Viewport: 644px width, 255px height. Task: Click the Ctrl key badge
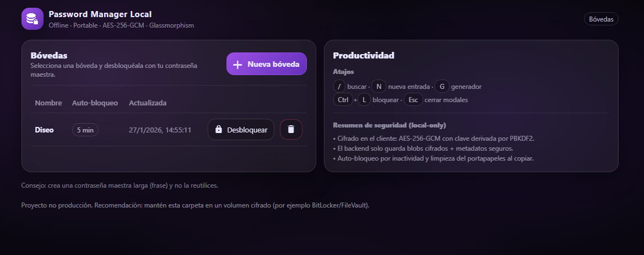coord(343,100)
